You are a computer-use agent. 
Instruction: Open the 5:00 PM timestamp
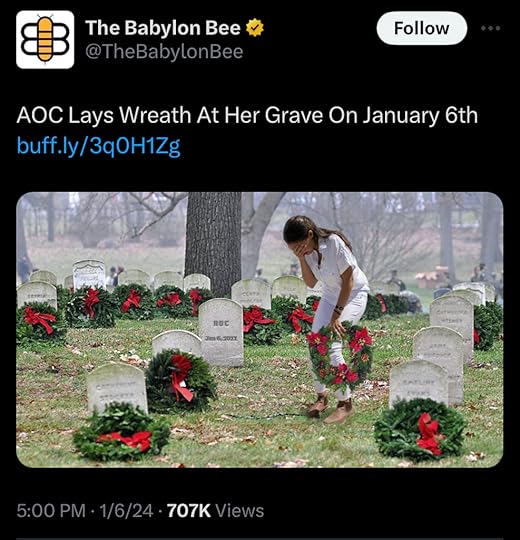pyautogui.click(x=51, y=510)
